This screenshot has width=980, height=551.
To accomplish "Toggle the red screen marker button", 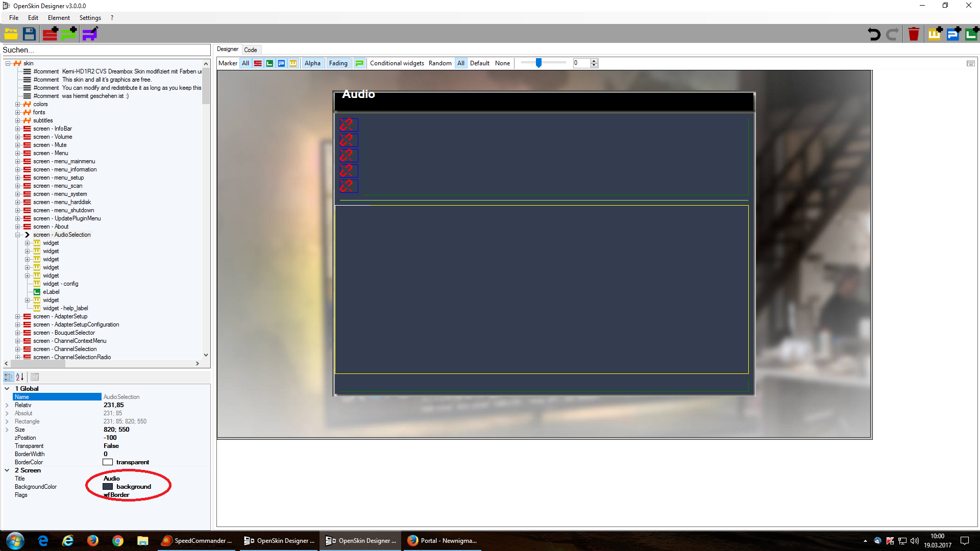I will click(x=258, y=63).
